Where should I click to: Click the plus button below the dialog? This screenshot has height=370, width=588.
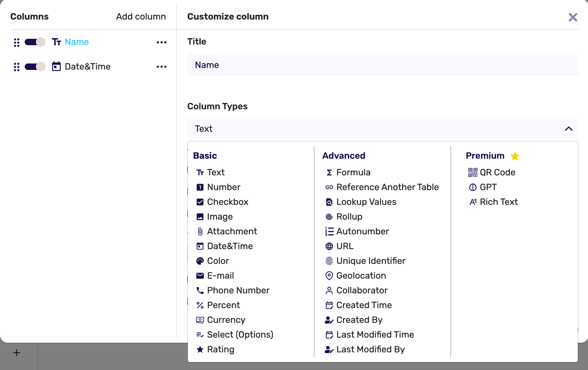click(17, 353)
